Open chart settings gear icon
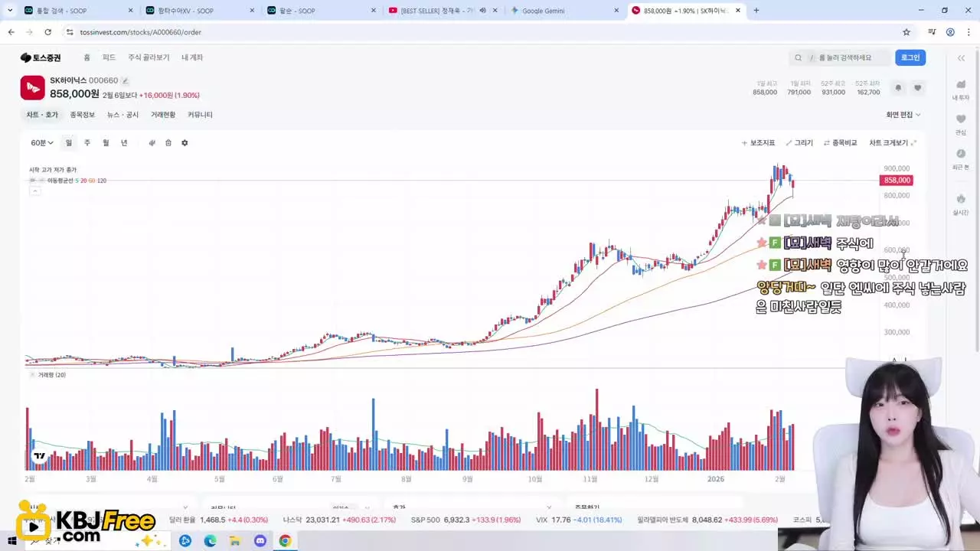980x551 pixels. pos(185,143)
